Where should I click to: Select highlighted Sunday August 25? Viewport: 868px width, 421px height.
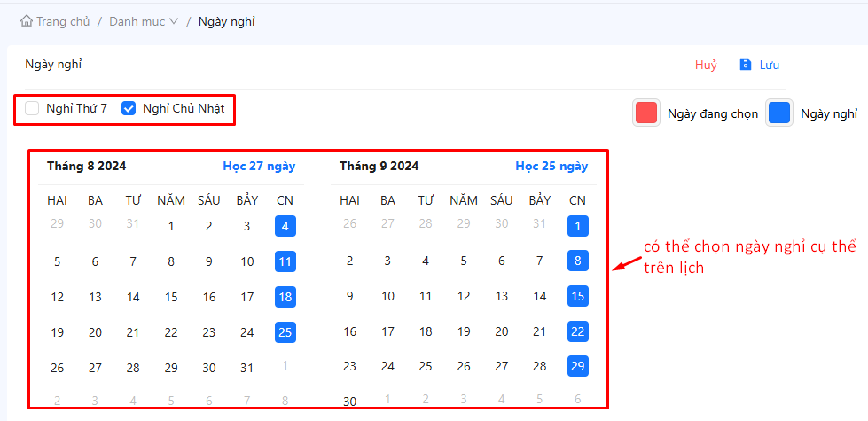tap(285, 332)
